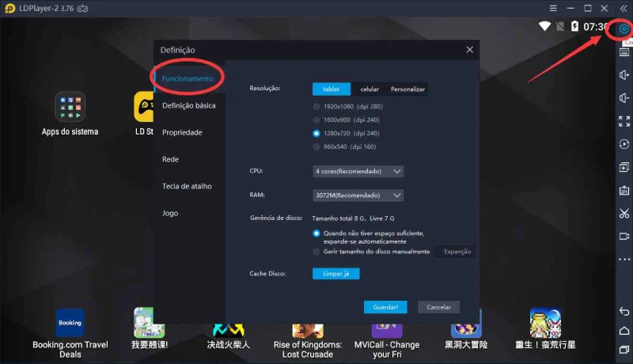This screenshot has height=364, width=633.
Task: Collapse sidebar with double-chevron icon
Action: (x=624, y=9)
